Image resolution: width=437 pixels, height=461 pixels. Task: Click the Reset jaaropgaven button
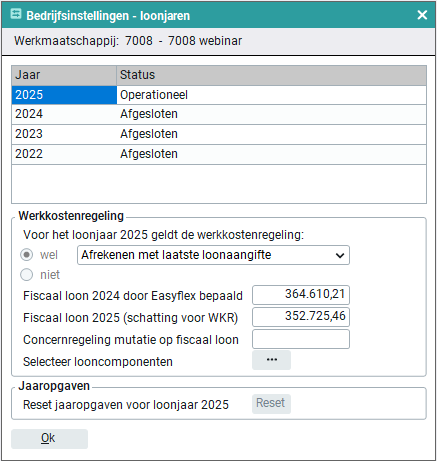coord(271,404)
